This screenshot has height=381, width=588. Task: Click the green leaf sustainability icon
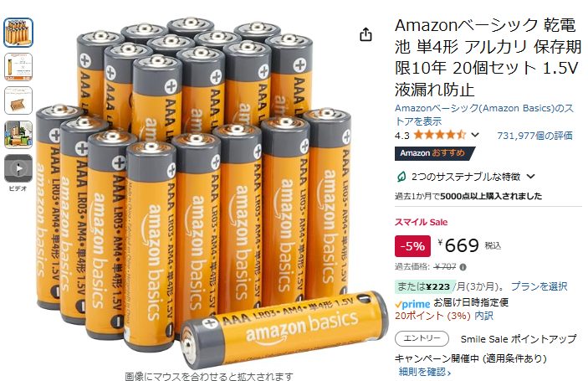[x=401, y=176]
